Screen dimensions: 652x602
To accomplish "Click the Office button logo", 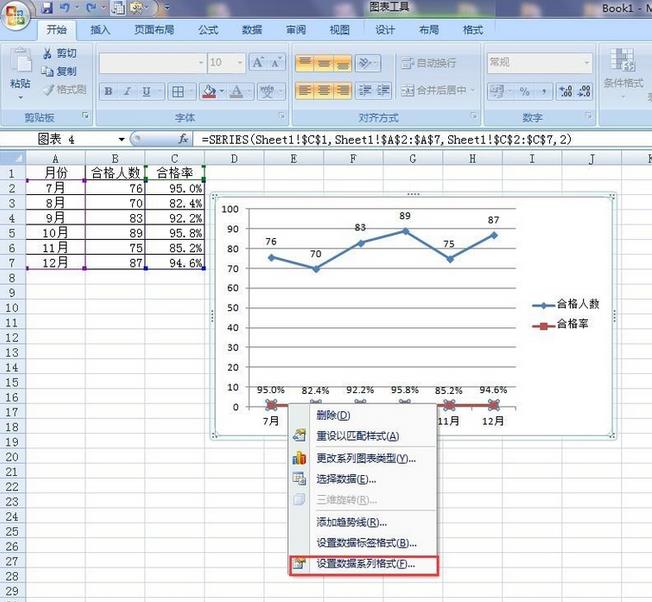I will (x=15, y=15).
